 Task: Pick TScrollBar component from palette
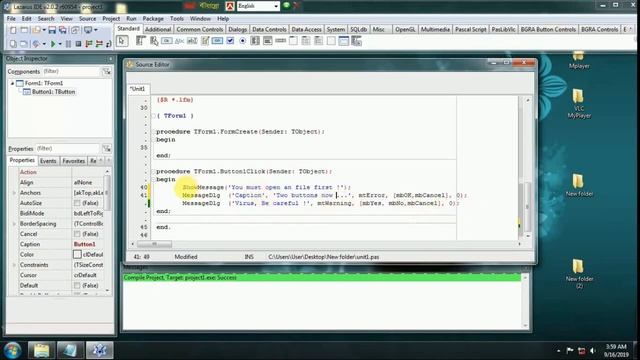click(280, 41)
